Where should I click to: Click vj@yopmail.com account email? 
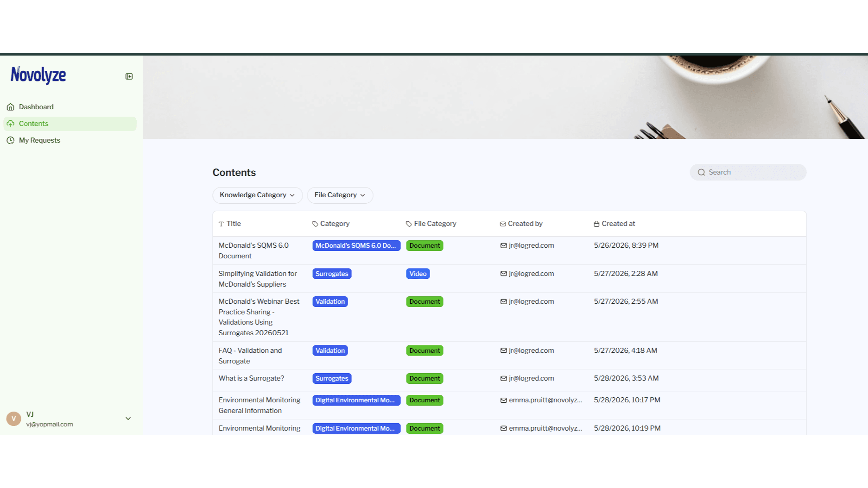(50, 424)
